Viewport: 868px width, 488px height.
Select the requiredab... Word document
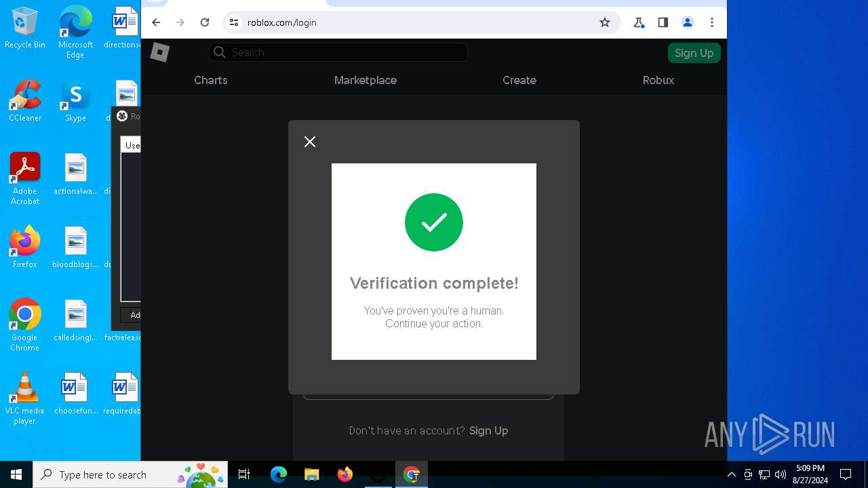122,394
